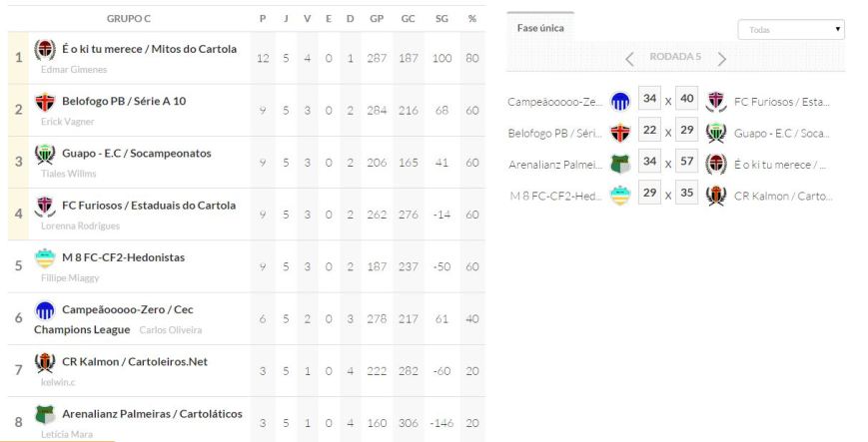This screenshot has height=442, width=868.
Task: Open the Todas filter dropdown
Action: coord(791,30)
